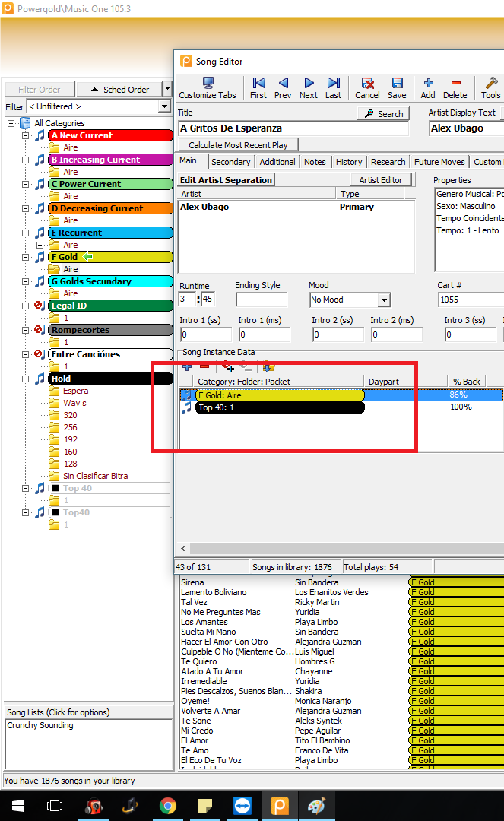Switch to the Main tab

pyautogui.click(x=189, y=160)
